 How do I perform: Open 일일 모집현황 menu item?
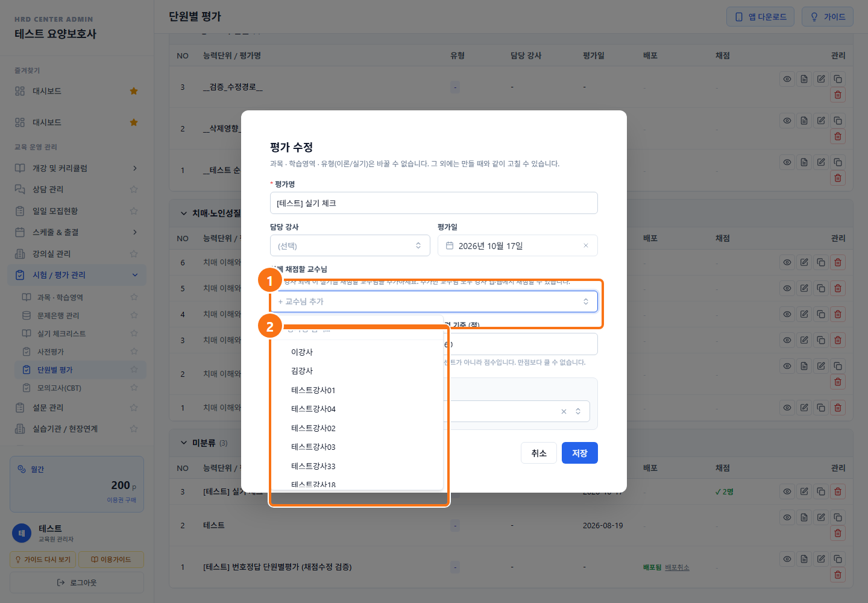pos(77,211)
